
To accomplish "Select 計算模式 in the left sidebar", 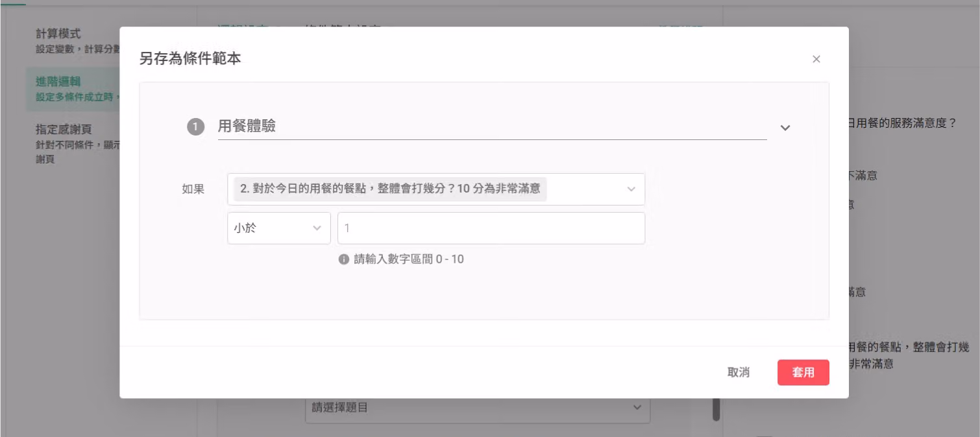I will pos(73,40).
